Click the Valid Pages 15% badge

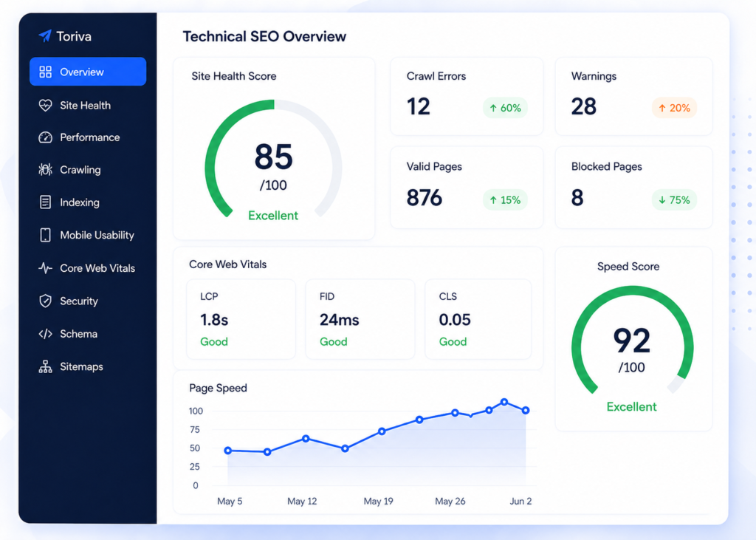coord(505,199)
